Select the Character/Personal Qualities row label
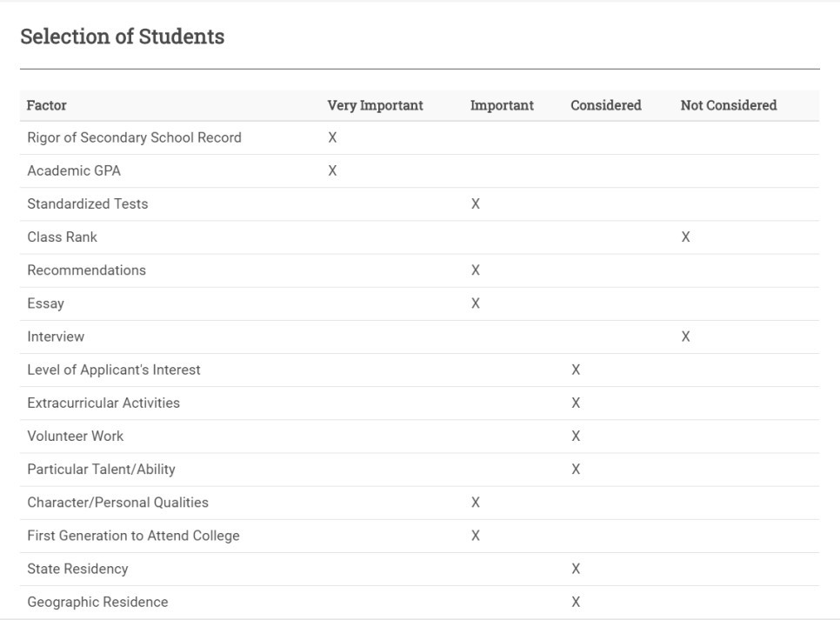The width and height of the screenshot is (840, 620). click(117, 503)
